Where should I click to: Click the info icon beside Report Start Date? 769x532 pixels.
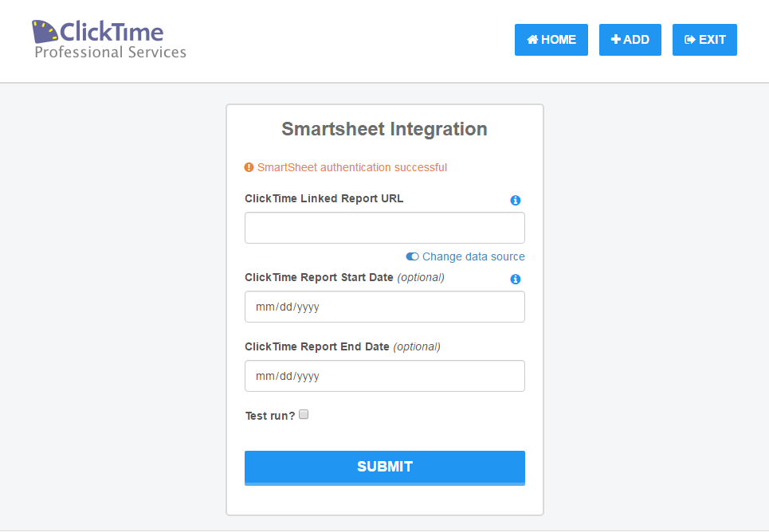(x=515, y=279)
